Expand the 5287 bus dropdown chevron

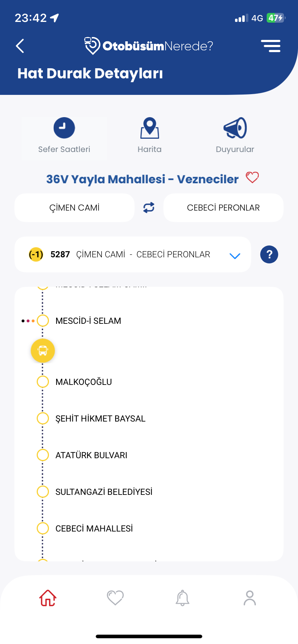pyautogui.click(x=235, y=256)
